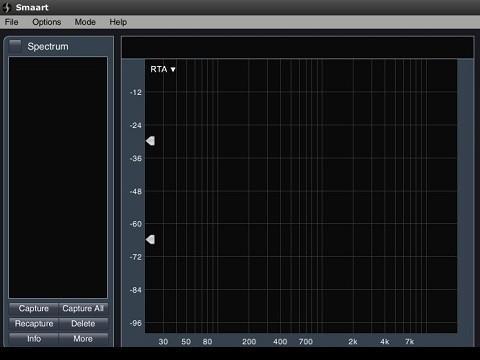This screenshot has width=480, height=360.
Task: Open the Help menu
Action: click(x=118, y=22)
